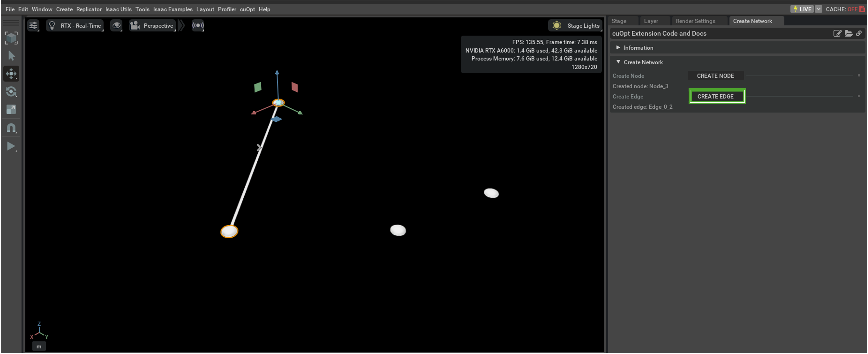
Task: Select the Rotate tool
Action: 11,92
